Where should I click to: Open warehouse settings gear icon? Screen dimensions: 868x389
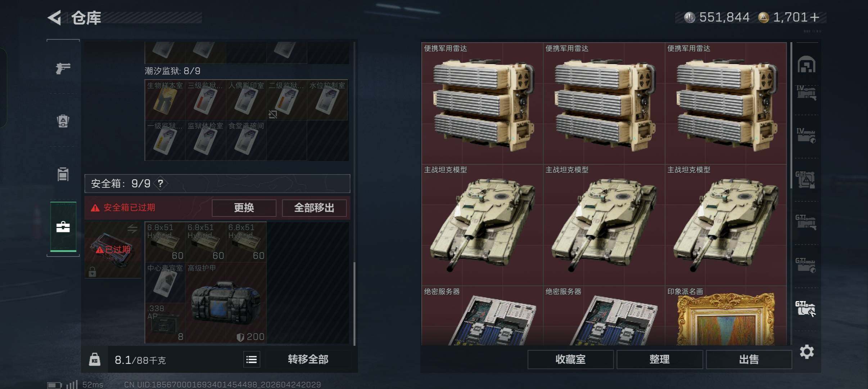click(x=807, y=352)
